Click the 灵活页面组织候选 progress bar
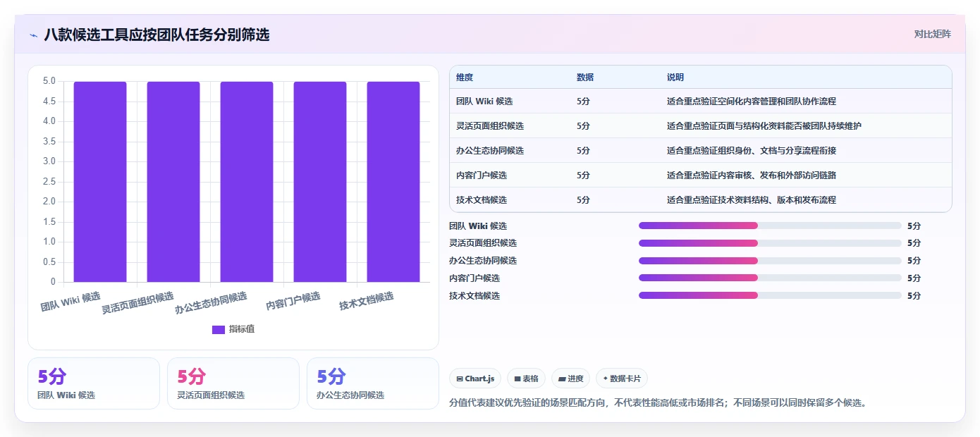The image size is (980, 437). point(770,243)
